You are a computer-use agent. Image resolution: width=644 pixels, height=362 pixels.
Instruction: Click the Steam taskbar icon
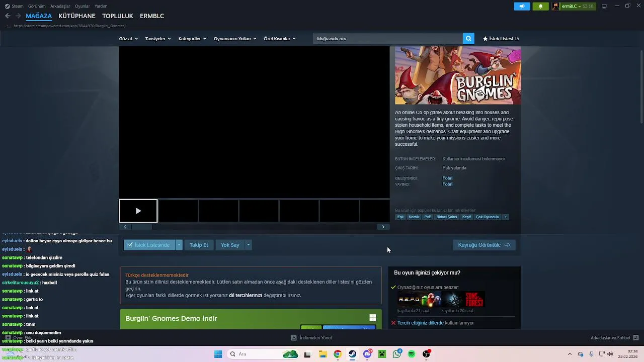352,354
